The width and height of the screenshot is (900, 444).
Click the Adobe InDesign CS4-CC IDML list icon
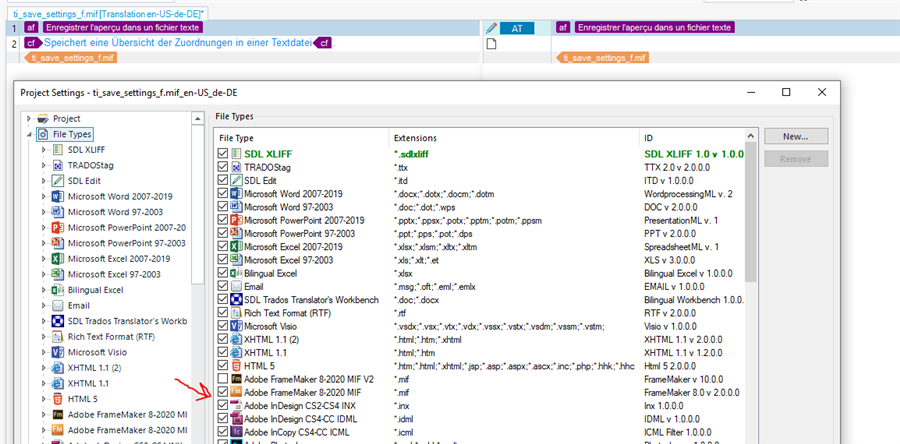coord(236,419)
